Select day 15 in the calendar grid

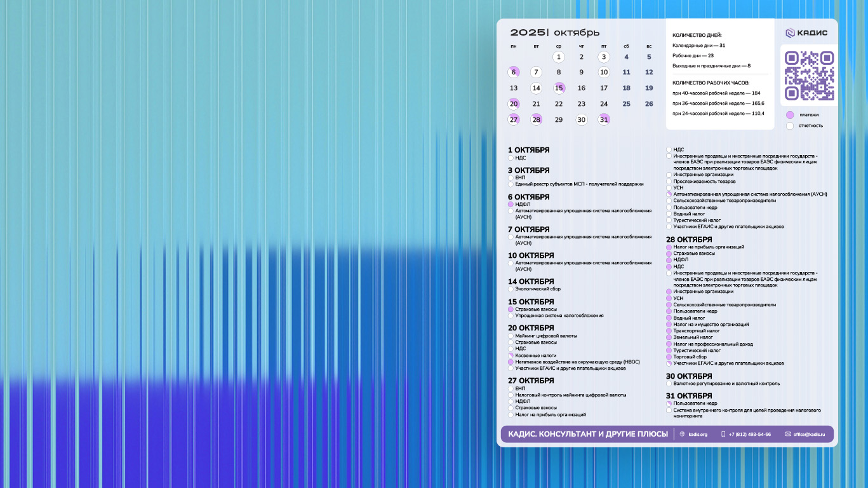tap(559, 88)
